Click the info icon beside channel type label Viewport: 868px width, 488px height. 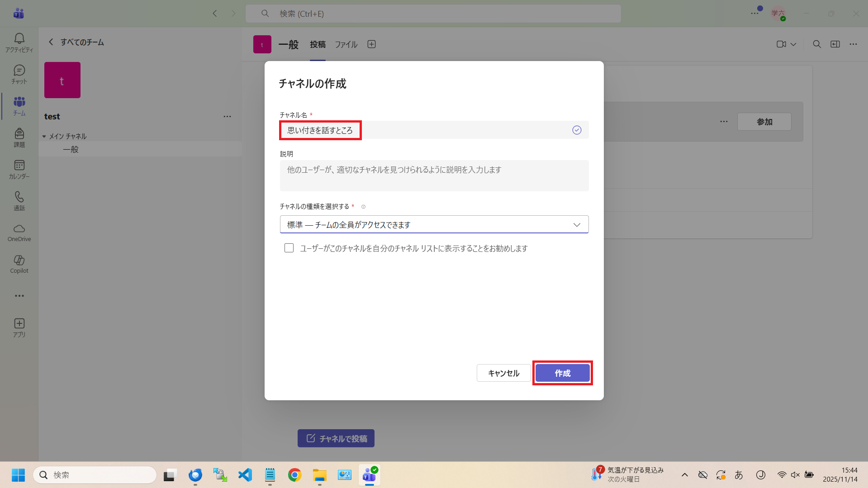[x=363, y=207]
